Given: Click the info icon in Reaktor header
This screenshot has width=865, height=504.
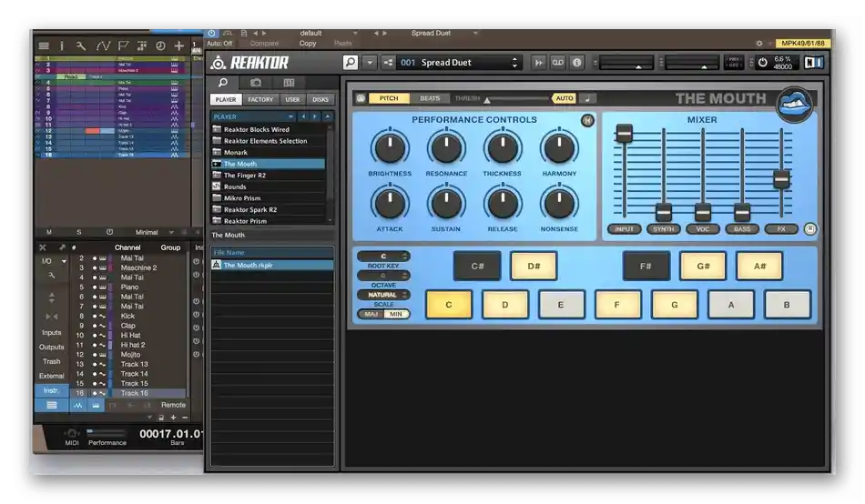Looking at the screenshot, I should coord(576,62).
